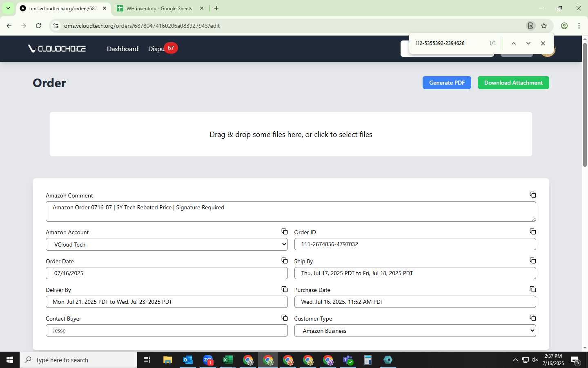Click the browser address bar URL
This screenshot has width=588, height=368.
(142, 26)
